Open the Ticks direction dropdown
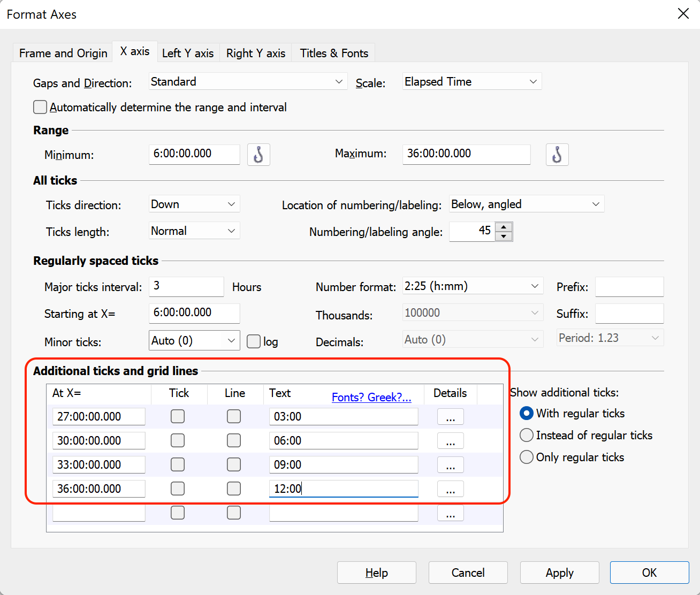This screenshot has height=595, width=700. click(194, 204)
